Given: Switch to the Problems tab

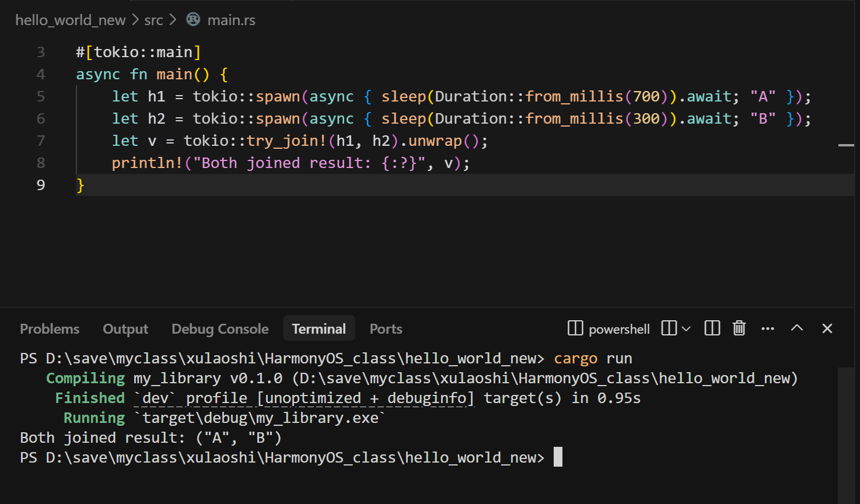Looking at the screenshot, I should (x=50, y=328).
